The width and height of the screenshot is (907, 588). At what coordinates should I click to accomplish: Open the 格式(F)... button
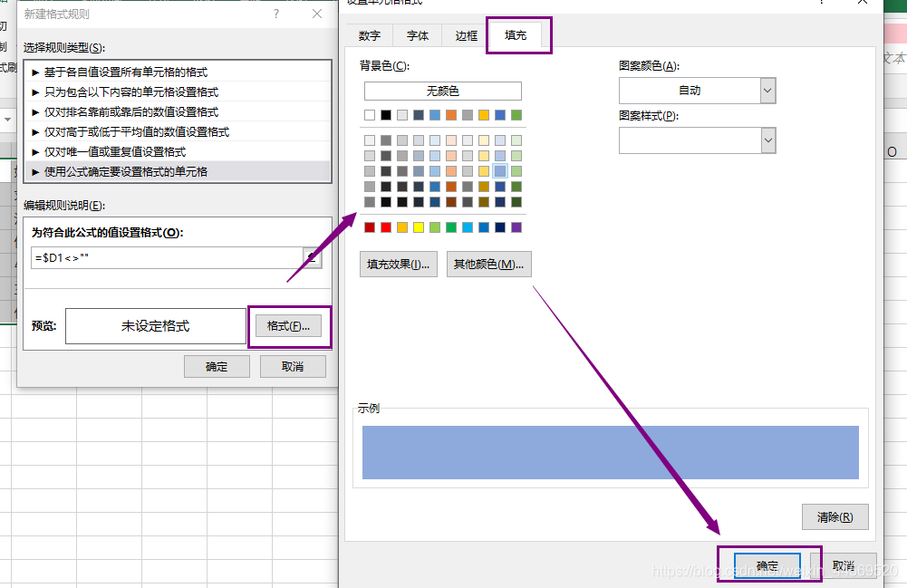(288, 326)
